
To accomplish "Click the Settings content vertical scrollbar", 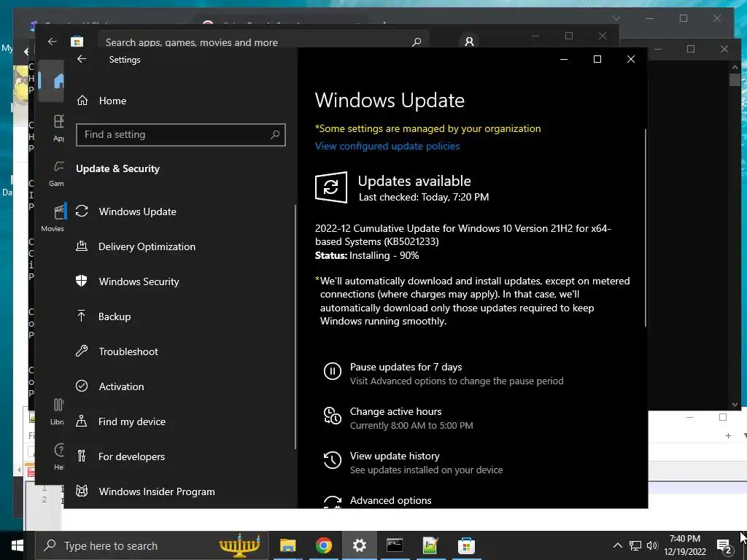I will point(646,227).
